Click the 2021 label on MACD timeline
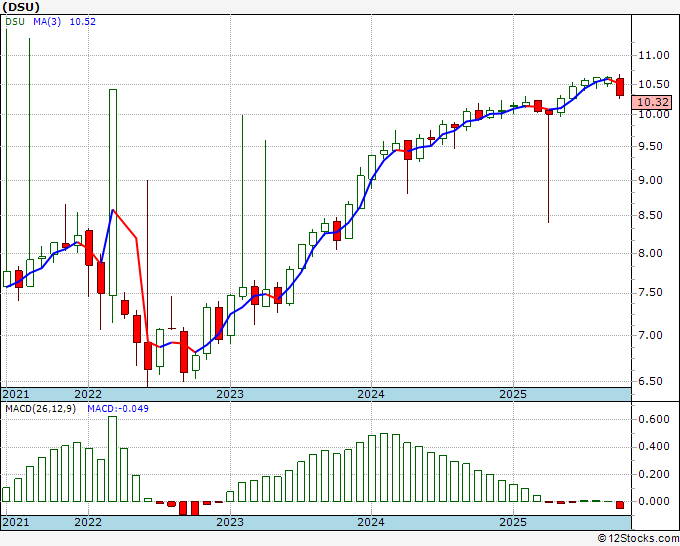 tap(16, 522)
